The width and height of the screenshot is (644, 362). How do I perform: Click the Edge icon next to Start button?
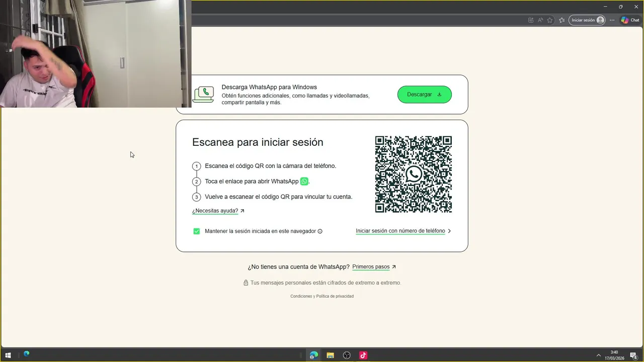(x=26, y=354)
